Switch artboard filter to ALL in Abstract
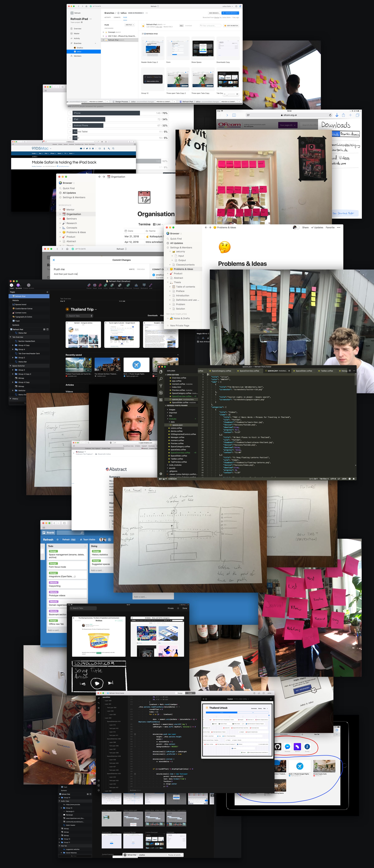The image size is (374, 868). tap(181, 26)
